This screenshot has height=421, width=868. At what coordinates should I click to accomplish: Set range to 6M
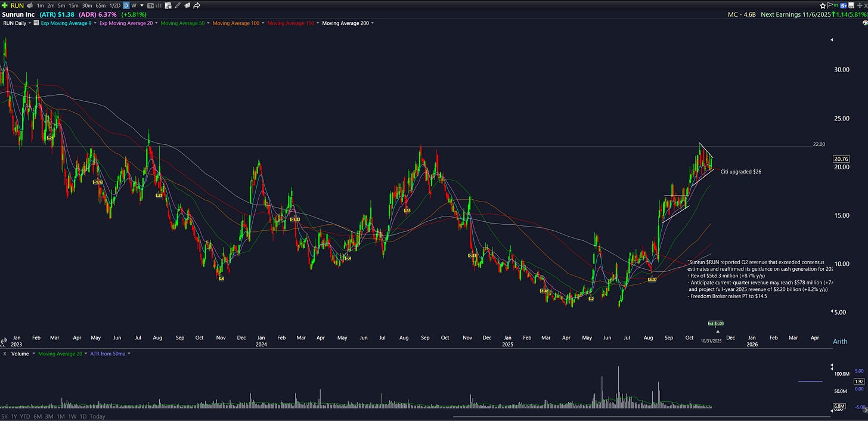click(x=38, y=416)
